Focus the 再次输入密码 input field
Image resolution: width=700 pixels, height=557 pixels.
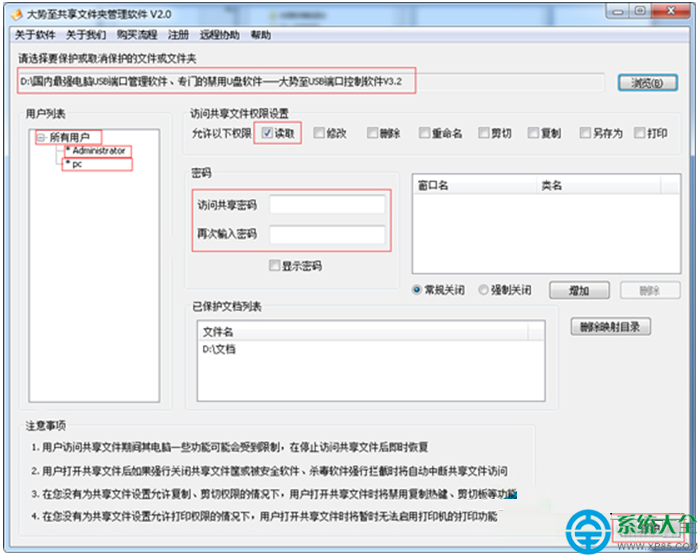327,234
